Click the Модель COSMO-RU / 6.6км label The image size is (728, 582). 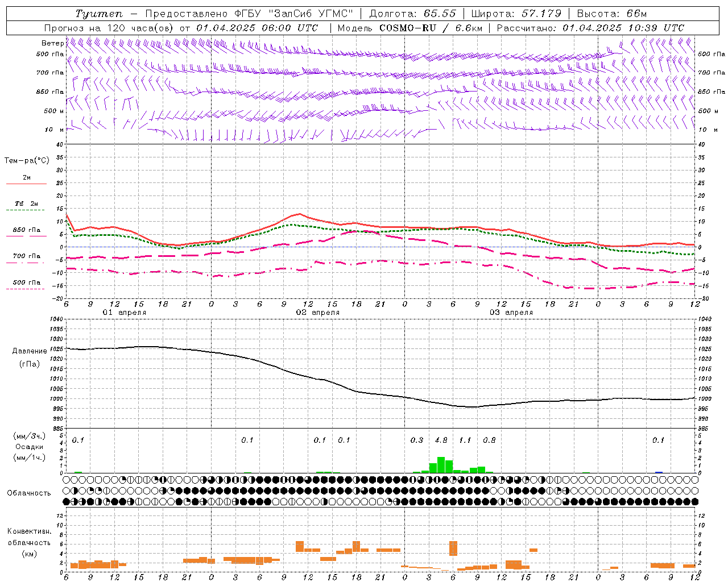click(410, 28)
